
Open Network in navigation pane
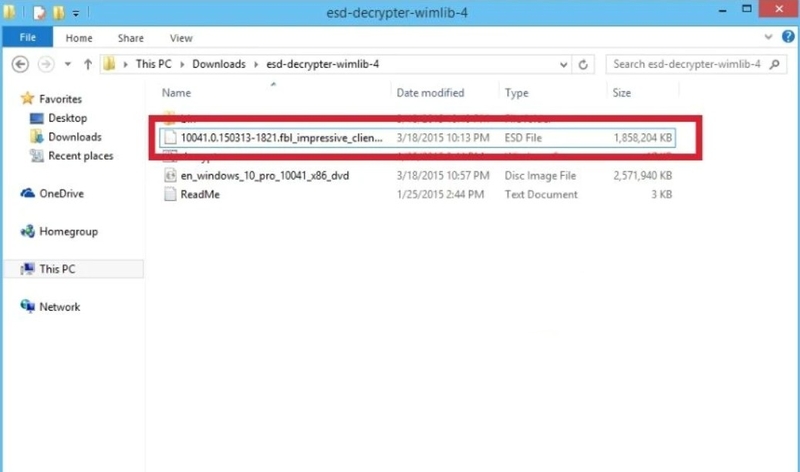coord(60,307)
